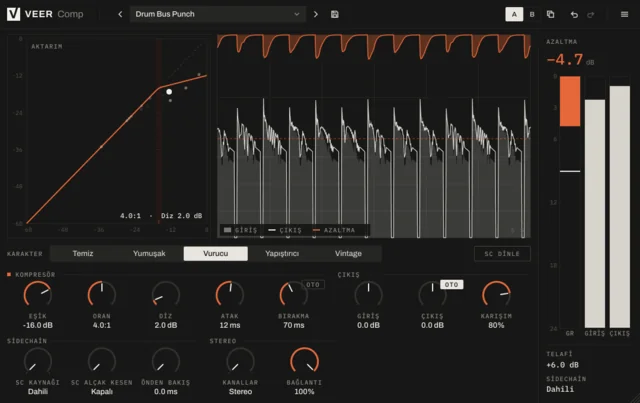The height and width of the screenshot is (403, 640).
Task: Click the Dahili value under SİDECHAİN on right
Action: [x=560, y=390]
